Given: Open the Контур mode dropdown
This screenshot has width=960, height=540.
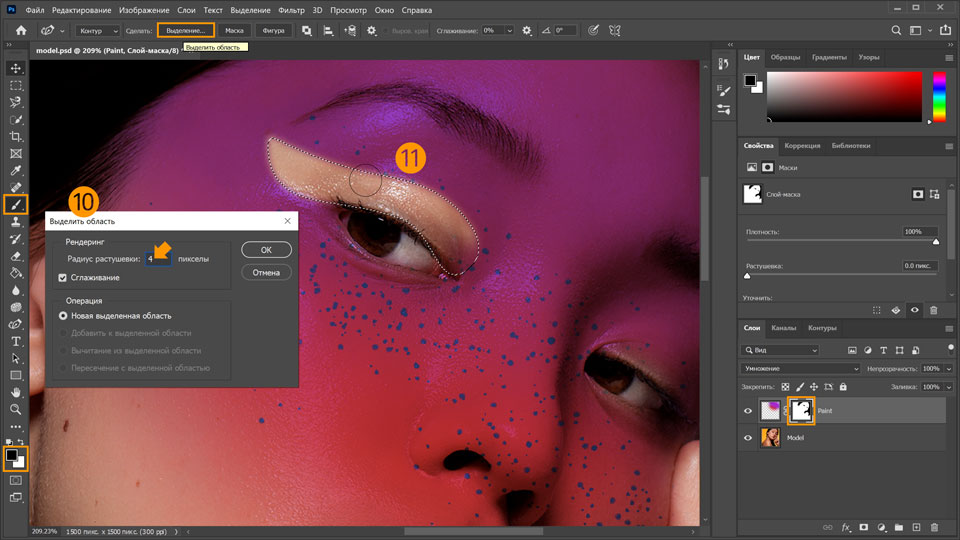Looking at the screenshot, I should (x=97, y=31).
